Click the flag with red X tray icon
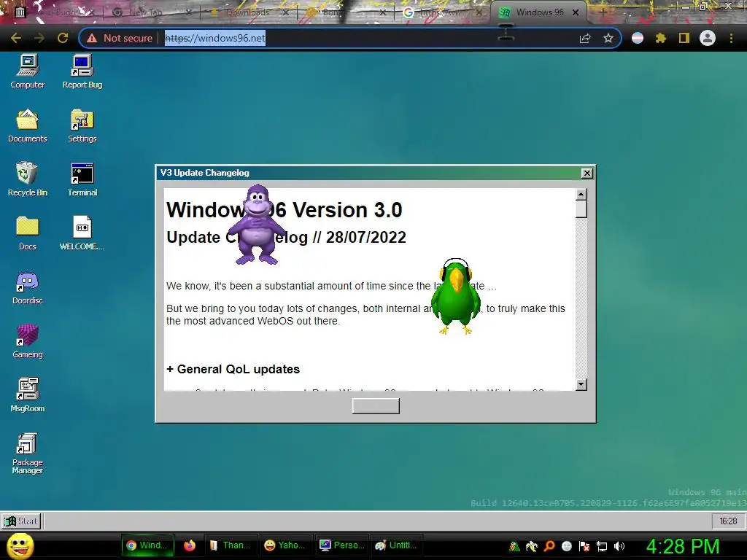 [584, 546]
